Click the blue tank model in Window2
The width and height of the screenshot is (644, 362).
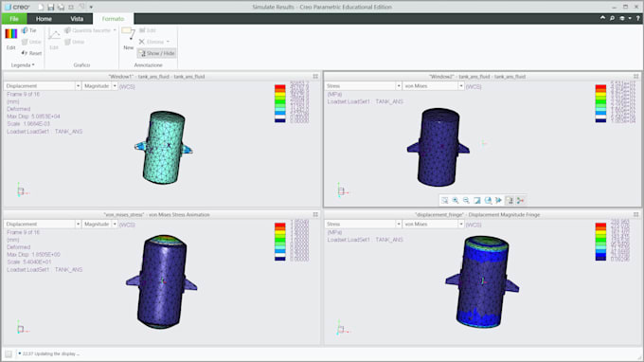438,147
